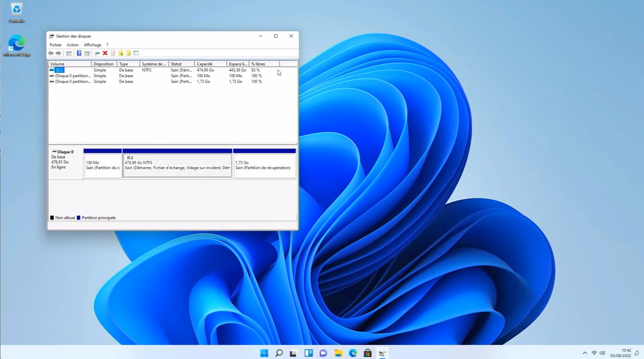644x359 pixels.
Task: Open the volume speaker tray icon
Action: pos(602,353)
